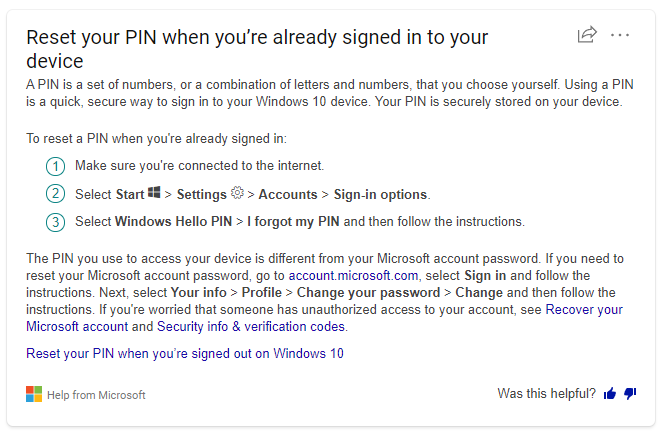Image resolution: width=666 pixels, height=434 pixels.
Task: Click the Was this helpful? text
Action: [x=547, y=394]
